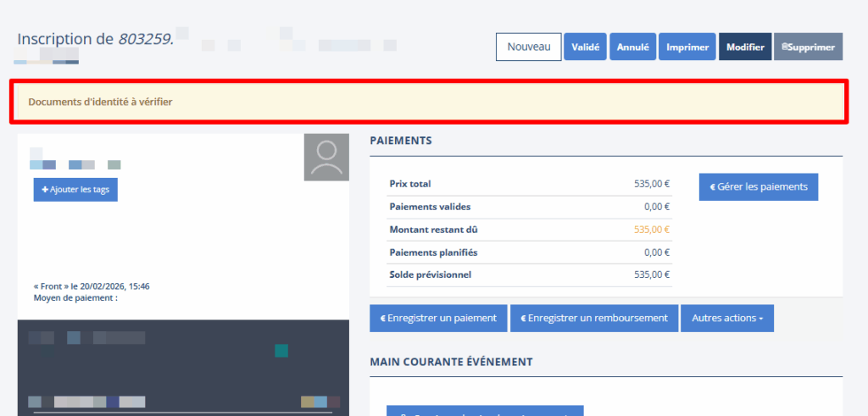Click the trash icon on Supprimer

point(785,47)
